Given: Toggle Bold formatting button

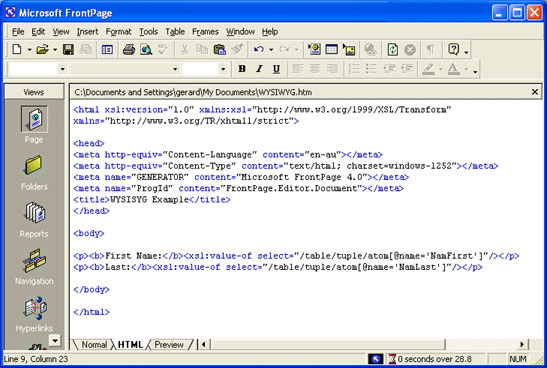Looking at the screenshot, I should (x=242, y=69).
